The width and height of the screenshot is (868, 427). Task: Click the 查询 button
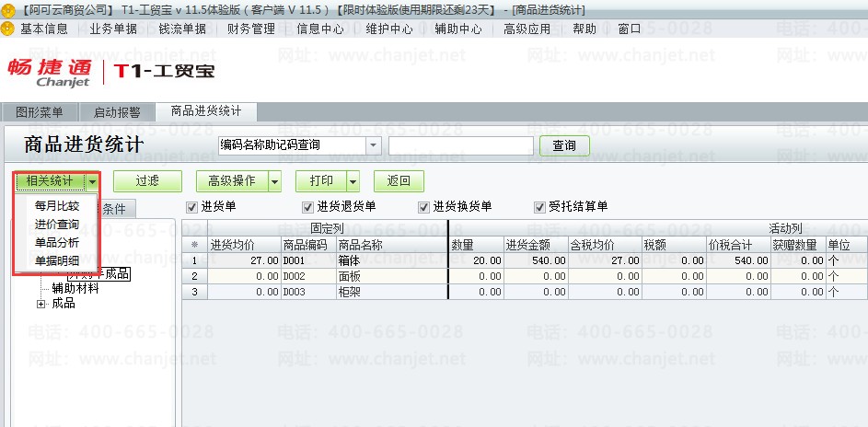(564, 146)
